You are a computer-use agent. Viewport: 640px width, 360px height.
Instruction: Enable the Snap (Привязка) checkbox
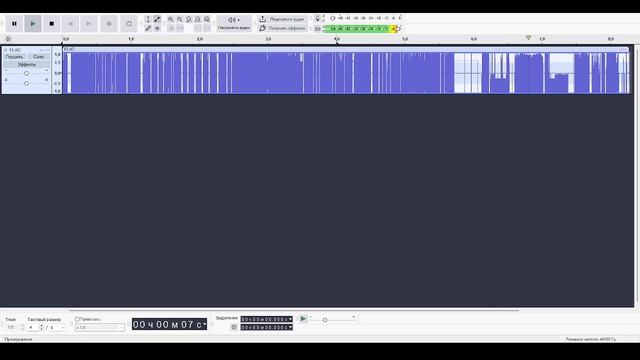coord(77,319)
